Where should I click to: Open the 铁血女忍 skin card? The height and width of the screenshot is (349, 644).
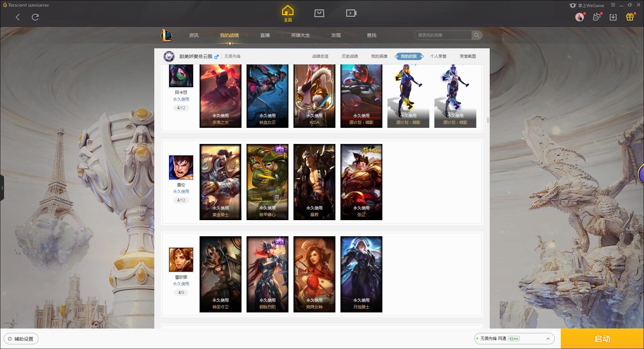[x=267, y=96]
